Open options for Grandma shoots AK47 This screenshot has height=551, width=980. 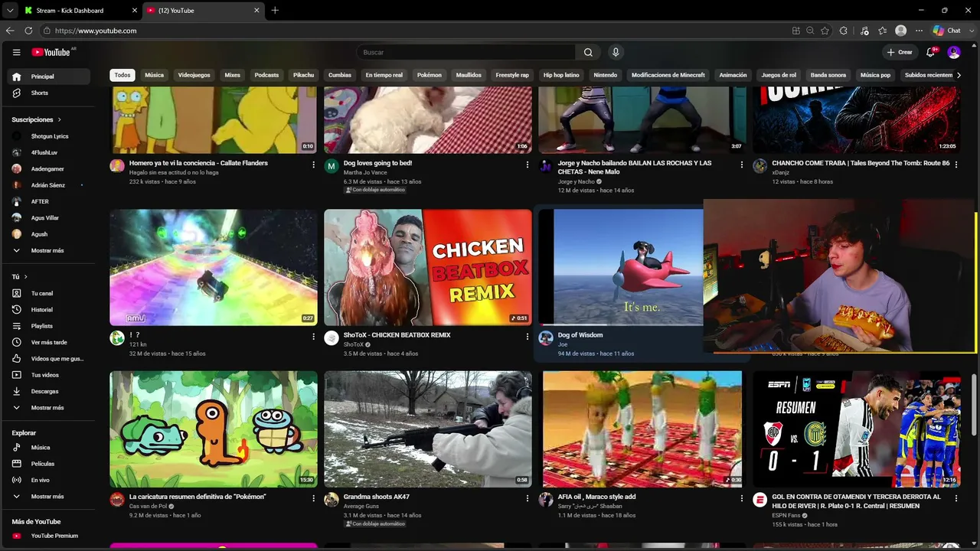click(x=527, y=498)
